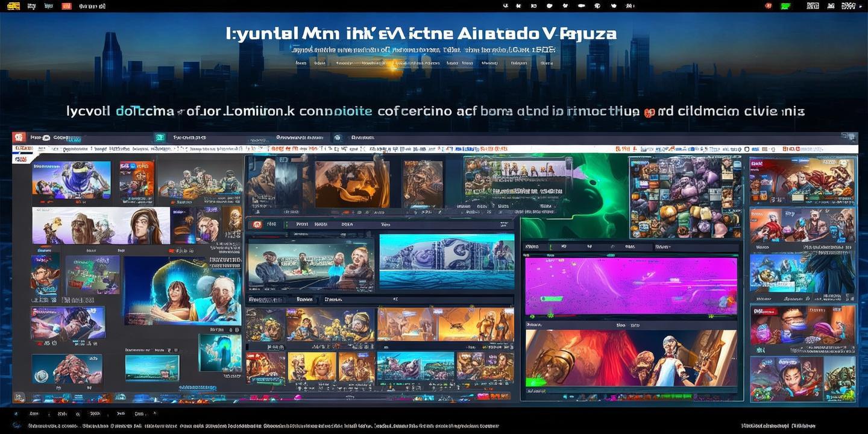Click the orange icon at the top-left of the system bar
Screen dimensions: 868x434
pos(13,5)
